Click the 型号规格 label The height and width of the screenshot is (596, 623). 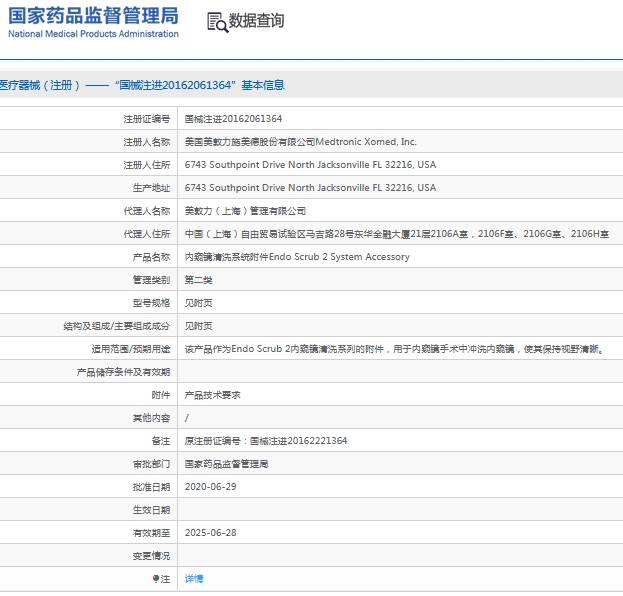[151, 303]
